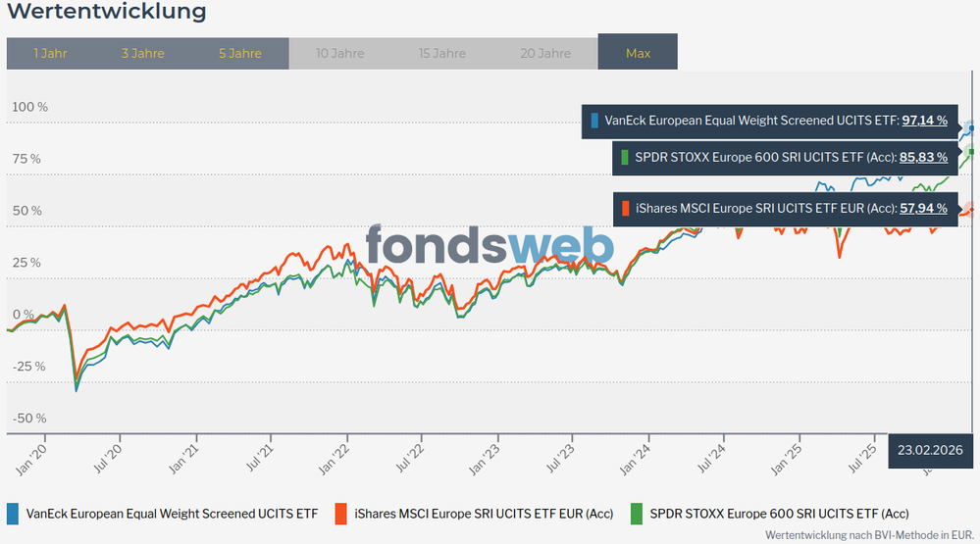
Task: Click the blue VanEck data point marker
Action: (x=971, y=128)
